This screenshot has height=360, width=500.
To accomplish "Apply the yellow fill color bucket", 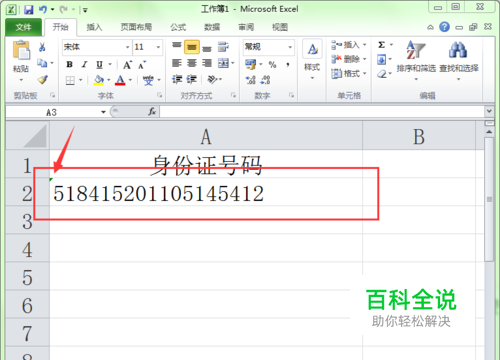I will pyautogui.click(x=99, y=80).
